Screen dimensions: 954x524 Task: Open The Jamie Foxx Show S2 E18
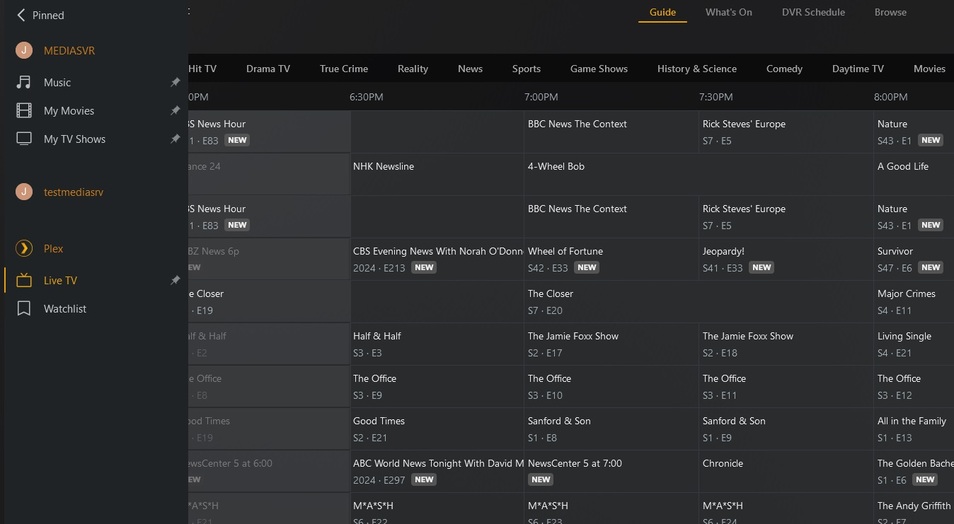point(786,344)
